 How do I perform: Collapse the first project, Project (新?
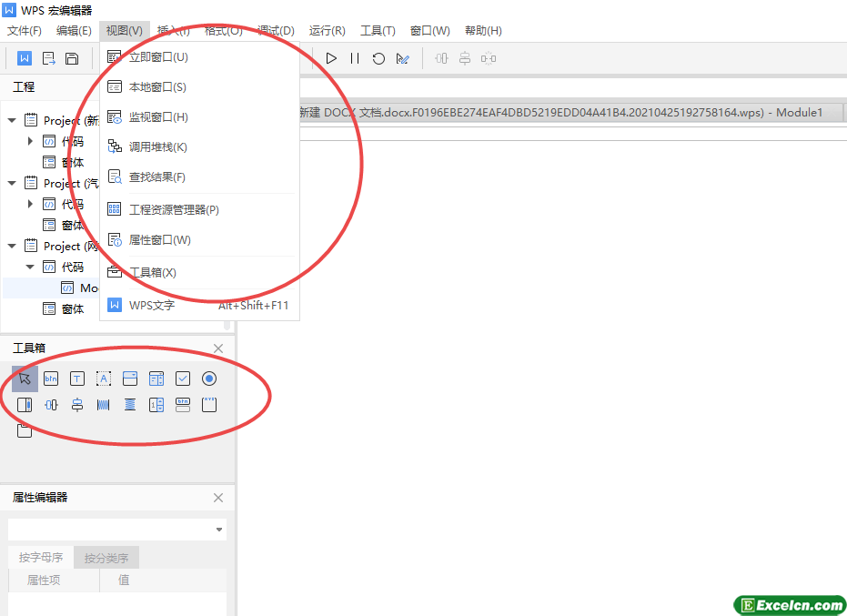[12, 120]
